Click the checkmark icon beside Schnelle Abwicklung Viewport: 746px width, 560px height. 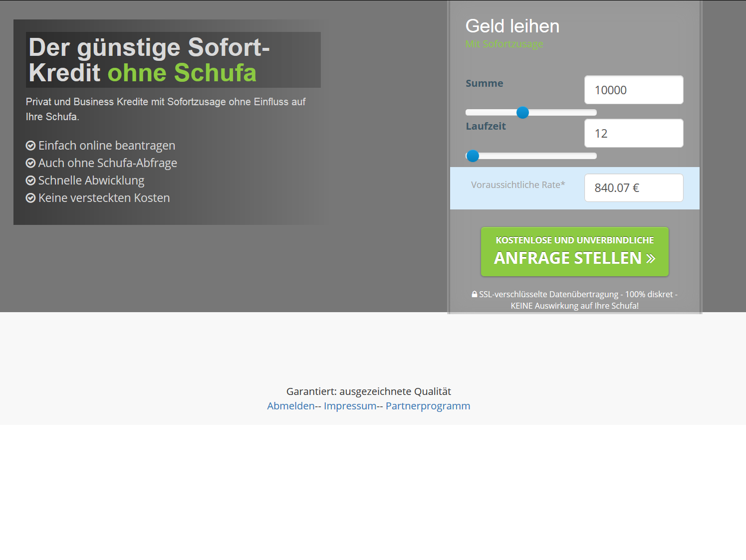(x=30, y=181)
